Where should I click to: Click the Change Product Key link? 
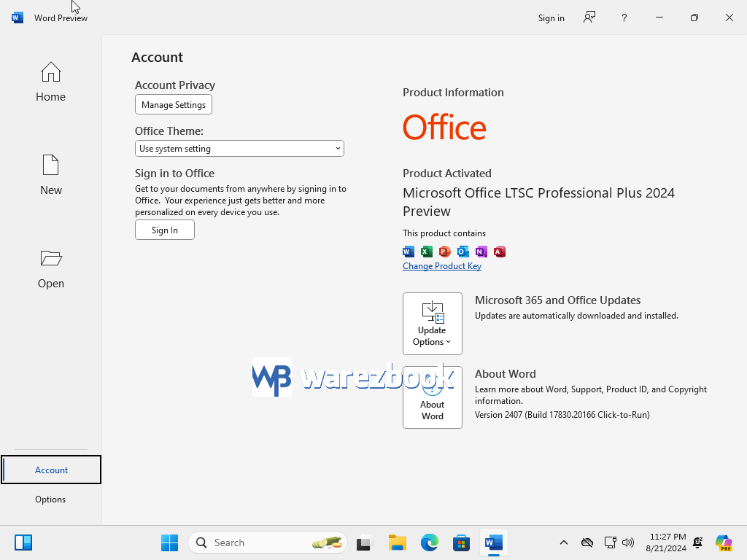pyautogui.click(x=441, y=266)
